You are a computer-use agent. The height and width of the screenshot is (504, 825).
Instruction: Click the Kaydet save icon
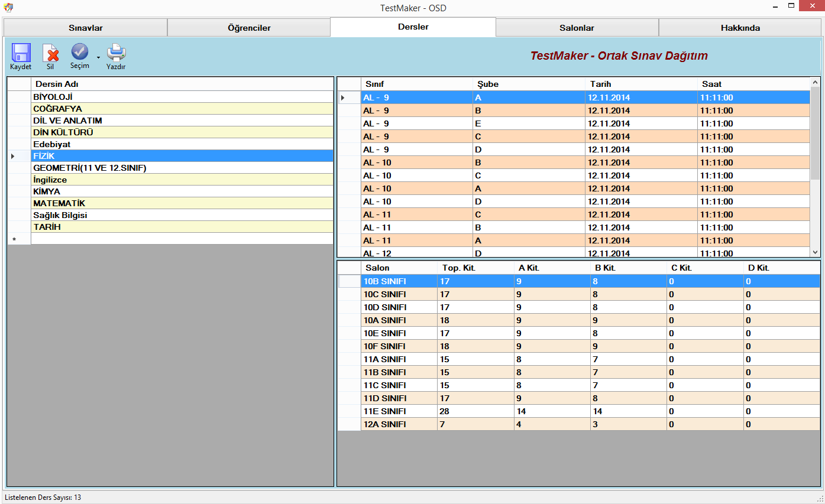21,53
